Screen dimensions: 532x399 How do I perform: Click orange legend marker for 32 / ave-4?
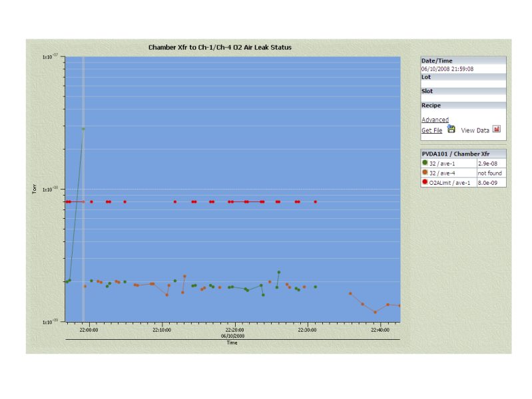click(x=425, y=173)
